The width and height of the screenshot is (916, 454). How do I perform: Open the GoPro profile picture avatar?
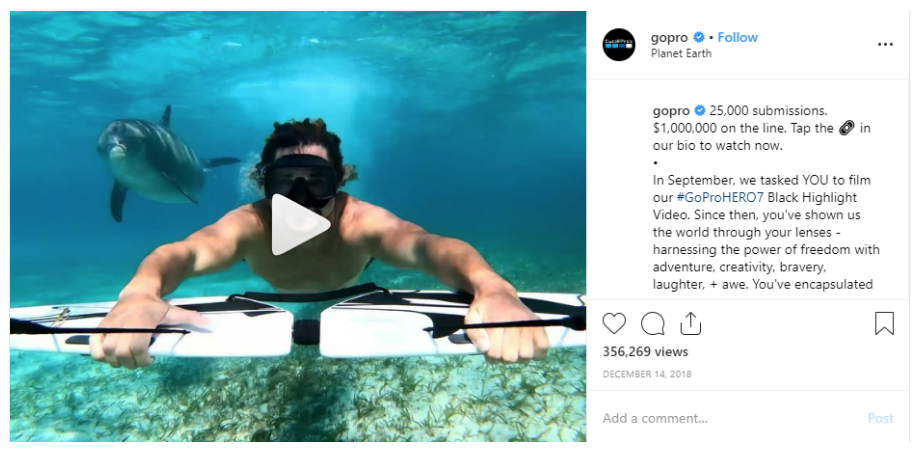619,44
